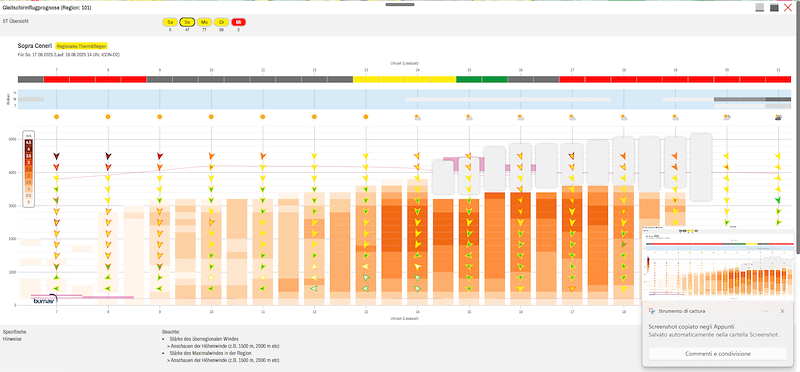Select the So day forecast pill
Screen dimensions: 800x372
pos(187,22)
